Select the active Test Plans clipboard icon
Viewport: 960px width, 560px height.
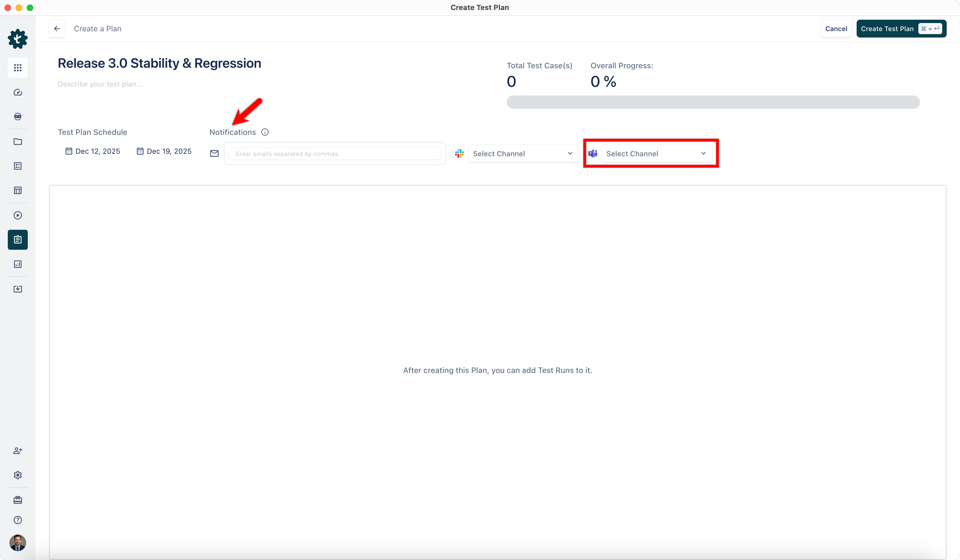tap(17, 239)
